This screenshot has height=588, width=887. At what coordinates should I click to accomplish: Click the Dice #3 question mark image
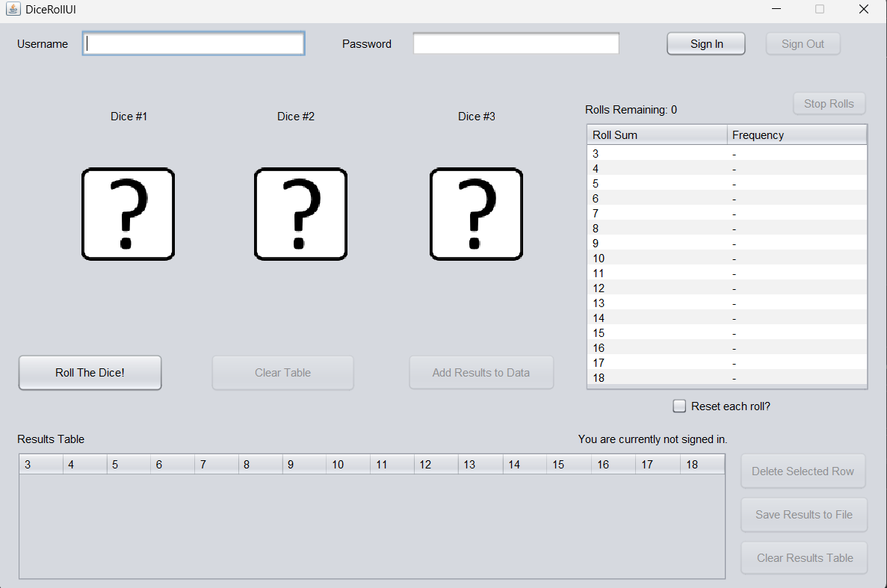coord(476,214)
